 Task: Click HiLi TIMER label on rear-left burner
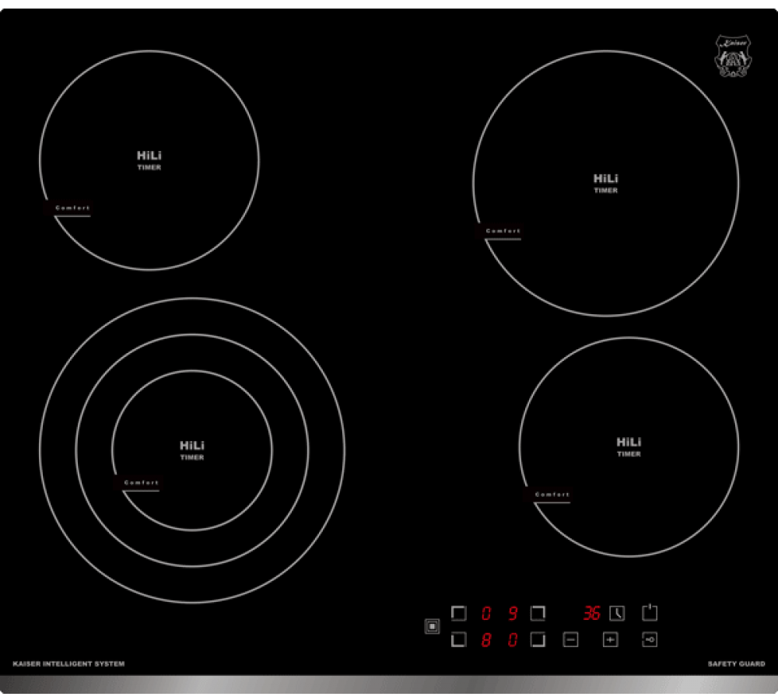pos(149,160)
